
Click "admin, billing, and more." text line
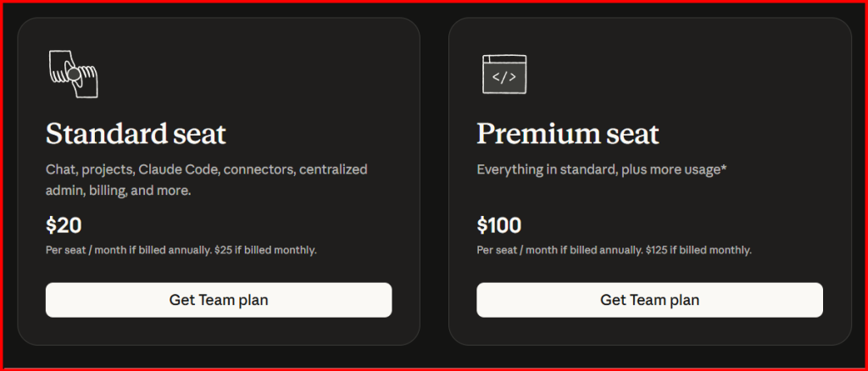tap(118, 191)
